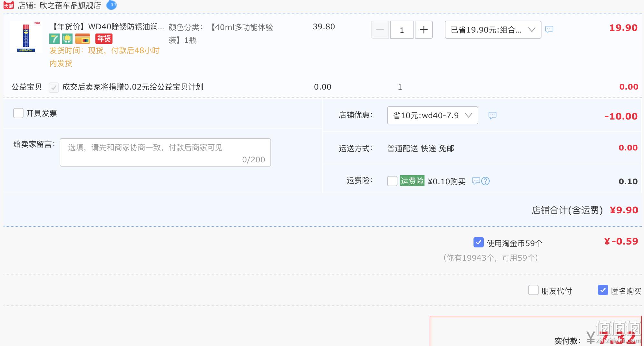Viewport: 644px width, 346px height.
Task: Open the question mark help icon for 运费险
Action: [485, 181]
